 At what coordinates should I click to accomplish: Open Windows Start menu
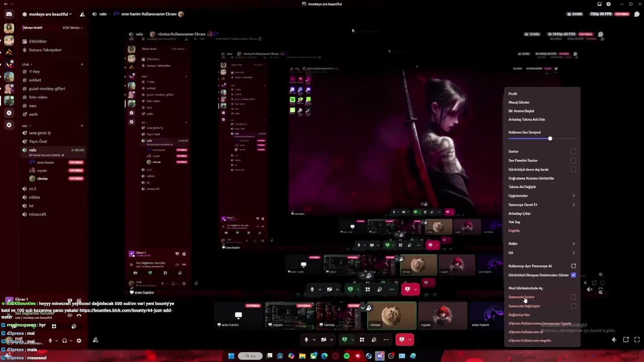click(x=231, y=356)
